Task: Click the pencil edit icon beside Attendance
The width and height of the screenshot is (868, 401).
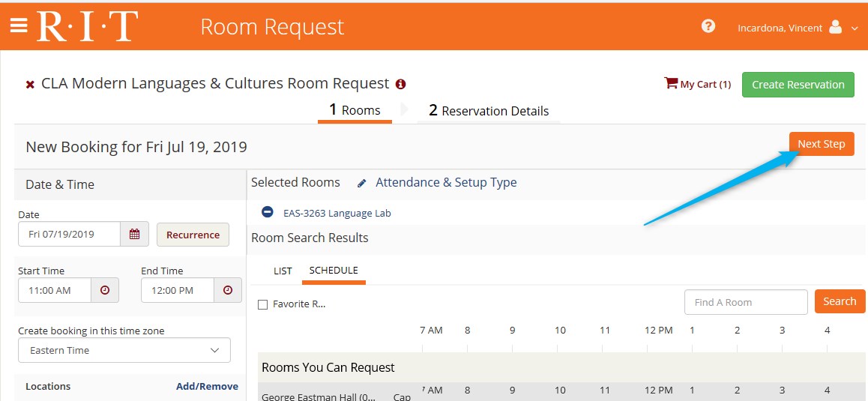Action: (x=362, y=184)
